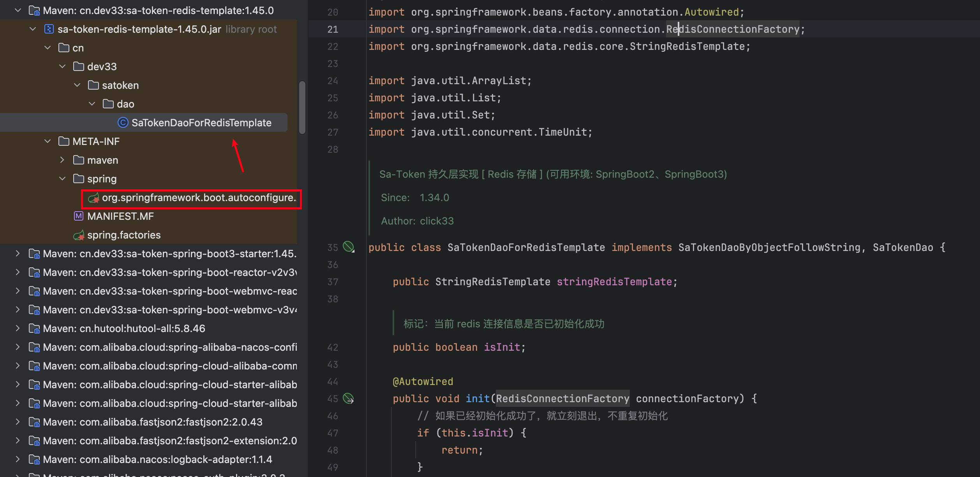Click library icon of sa-token-spring-boot-reactor entry

(34, 273)
